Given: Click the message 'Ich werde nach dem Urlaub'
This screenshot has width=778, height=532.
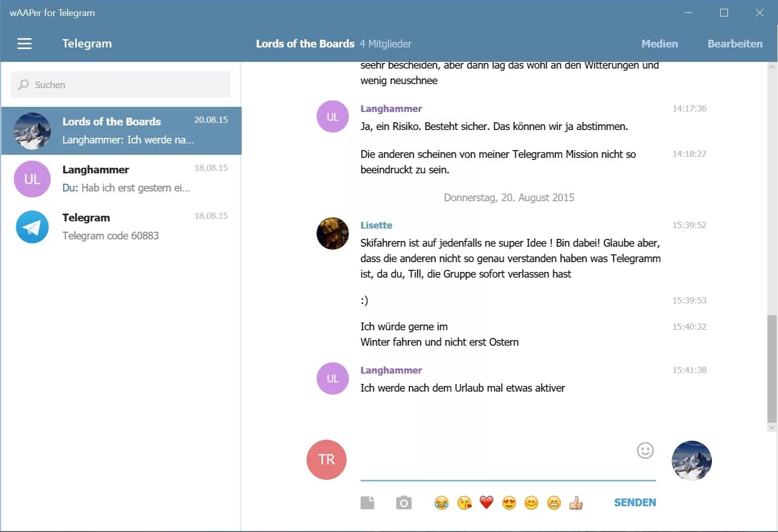Looking at the screenshot, I should 462,388.
